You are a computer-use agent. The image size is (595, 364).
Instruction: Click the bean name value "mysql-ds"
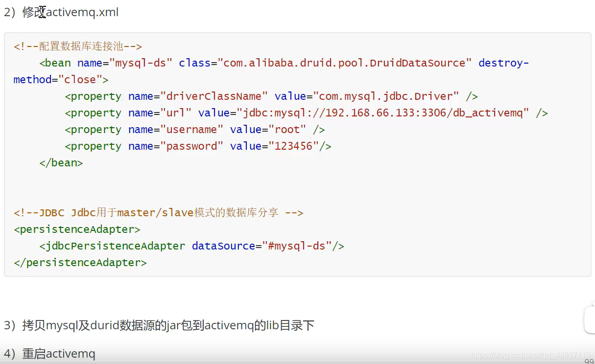[x=137, y=63]
